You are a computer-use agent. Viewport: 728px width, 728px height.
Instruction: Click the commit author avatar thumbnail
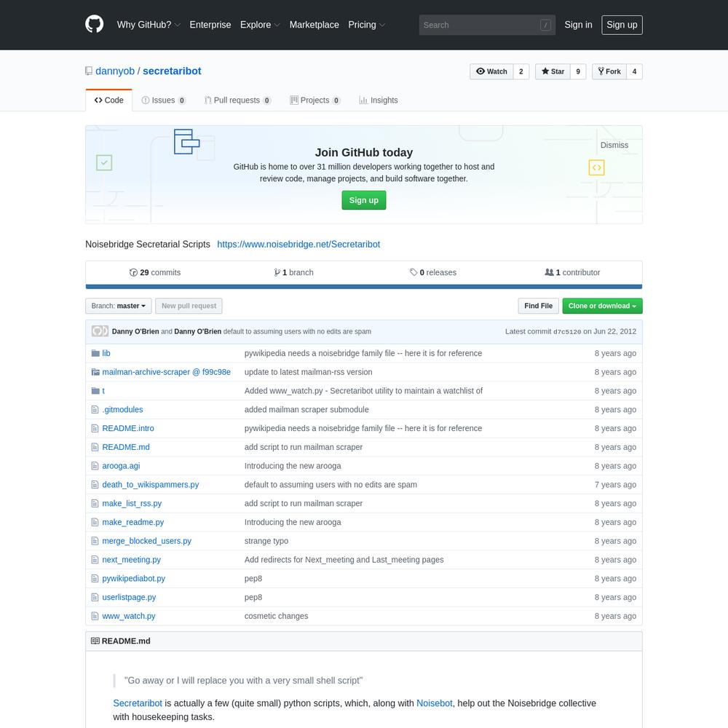click(x=100, y=331)
